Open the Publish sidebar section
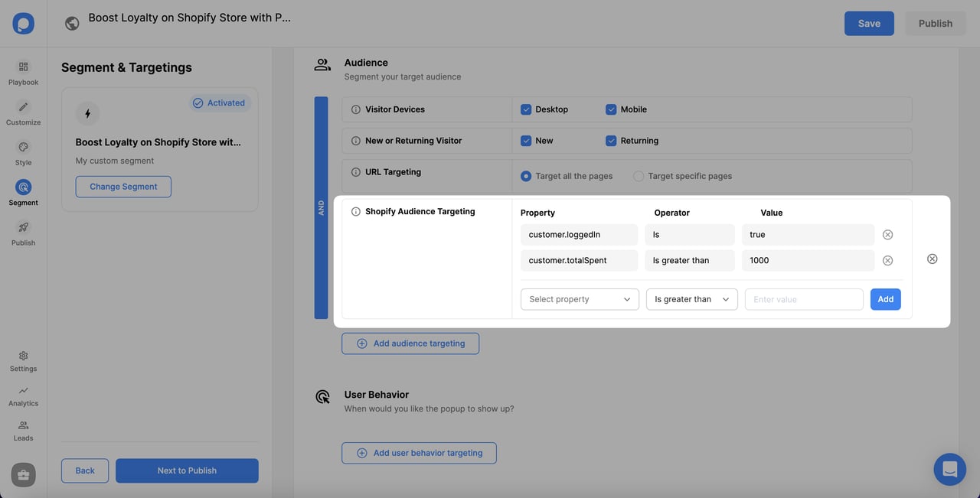This screenshot has width=980, height=498. click(23, 234)
